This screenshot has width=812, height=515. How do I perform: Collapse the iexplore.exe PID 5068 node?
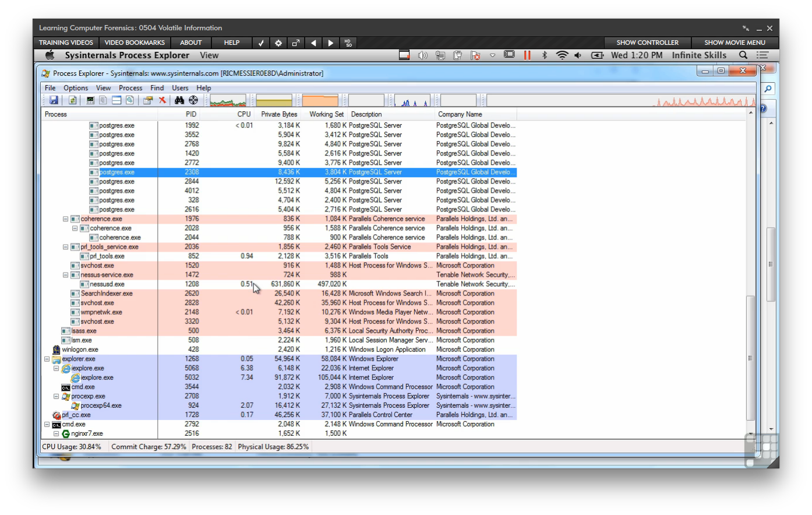pos(56,368)
